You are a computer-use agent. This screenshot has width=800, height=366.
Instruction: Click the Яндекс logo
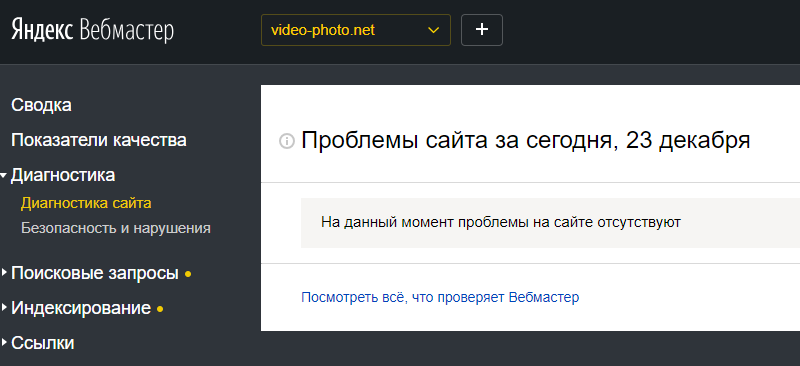[42, 30]
